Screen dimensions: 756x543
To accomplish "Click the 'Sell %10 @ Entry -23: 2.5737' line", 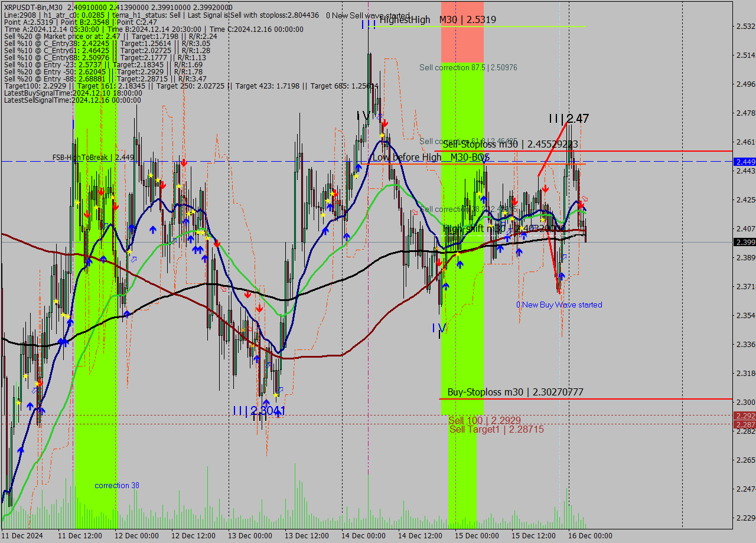I will [103, 64].
